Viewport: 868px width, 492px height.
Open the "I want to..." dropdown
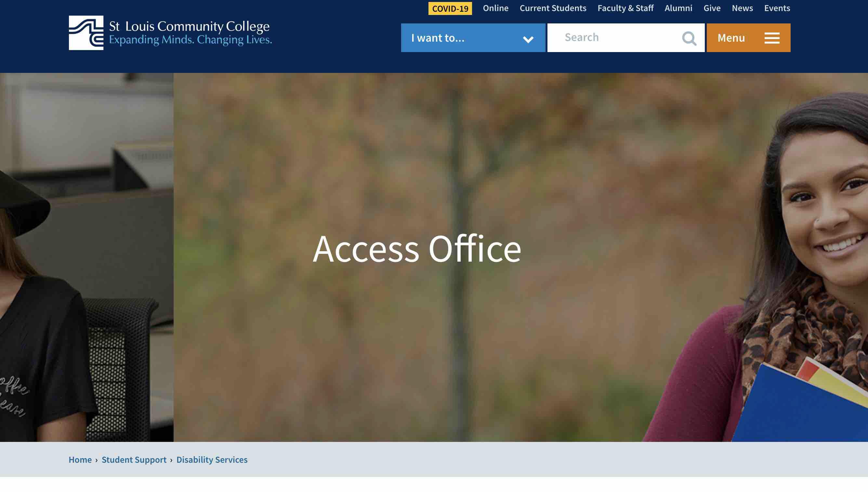tap(473, 37)
